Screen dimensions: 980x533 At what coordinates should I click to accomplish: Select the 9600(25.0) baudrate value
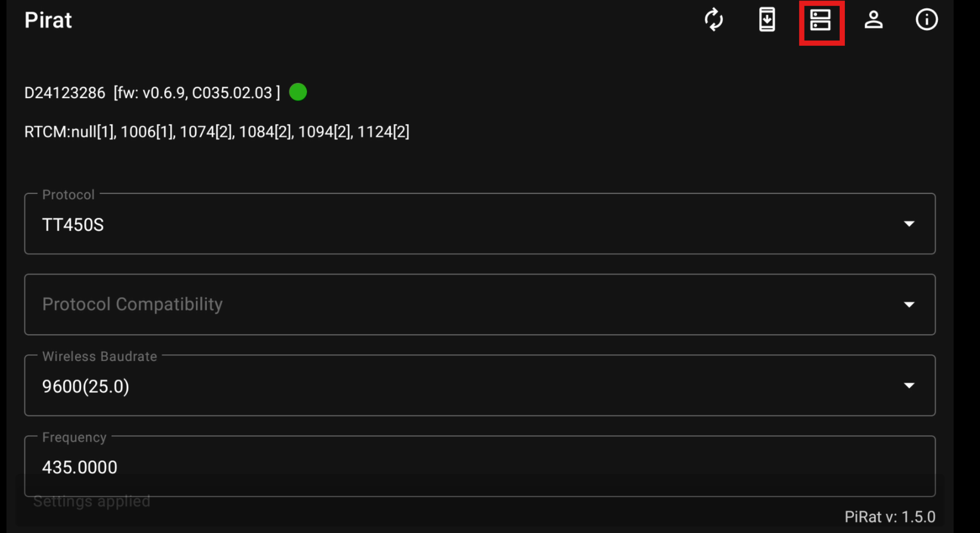(x=86, y=386)
